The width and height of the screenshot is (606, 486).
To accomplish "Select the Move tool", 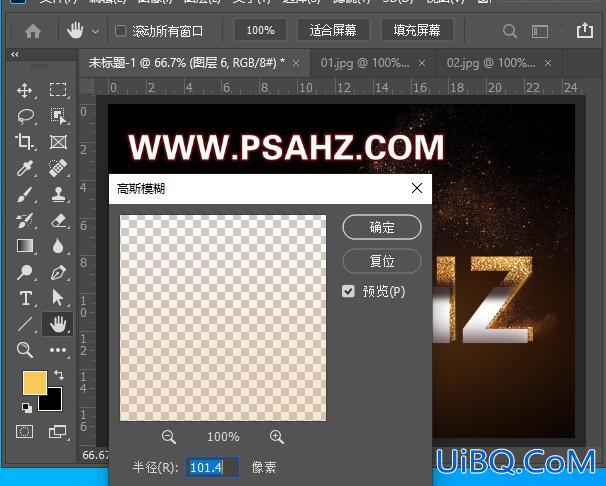I will point(25,91).
